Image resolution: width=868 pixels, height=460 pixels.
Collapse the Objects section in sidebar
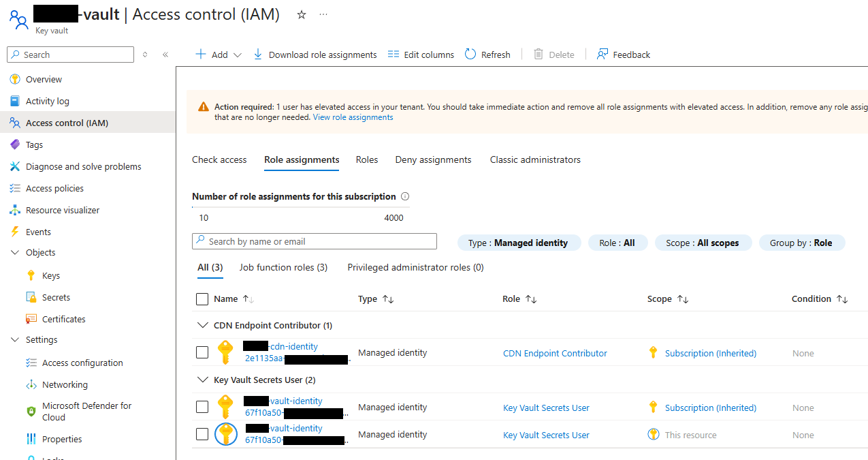click(15, 252)
